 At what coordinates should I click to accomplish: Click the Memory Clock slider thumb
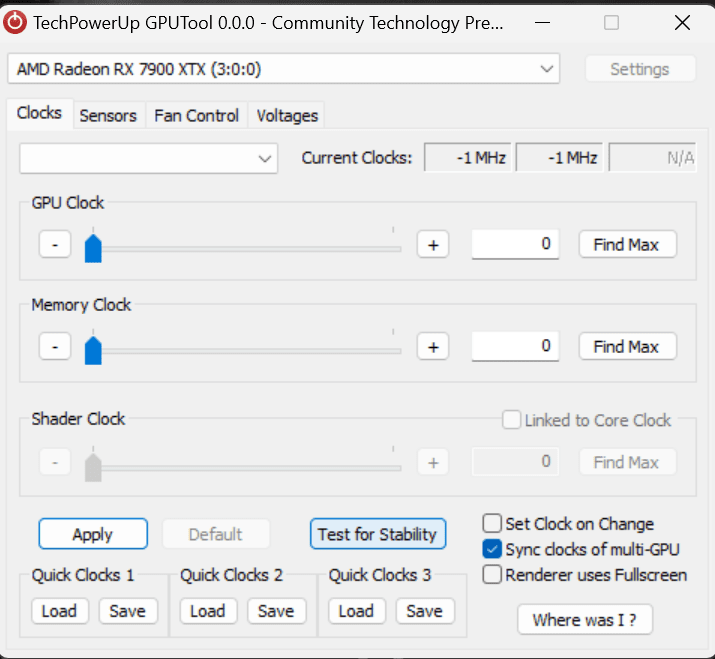(x=93, y=350)
